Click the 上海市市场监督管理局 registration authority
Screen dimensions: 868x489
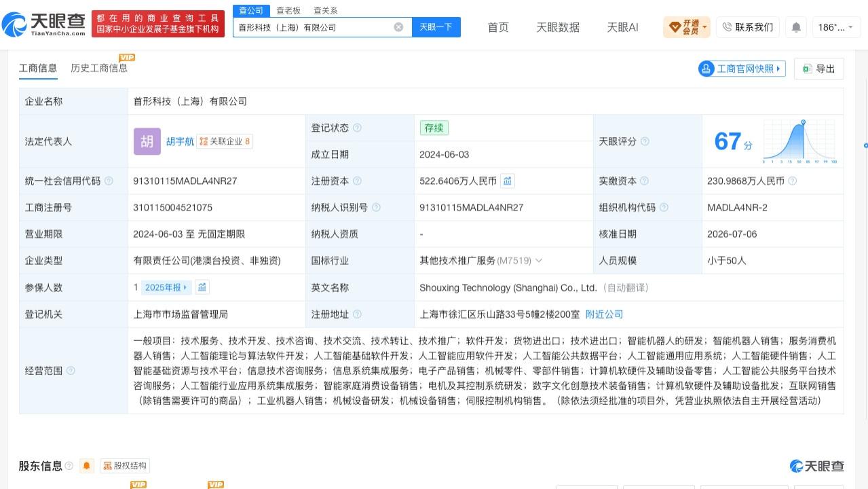pos(181,314)
